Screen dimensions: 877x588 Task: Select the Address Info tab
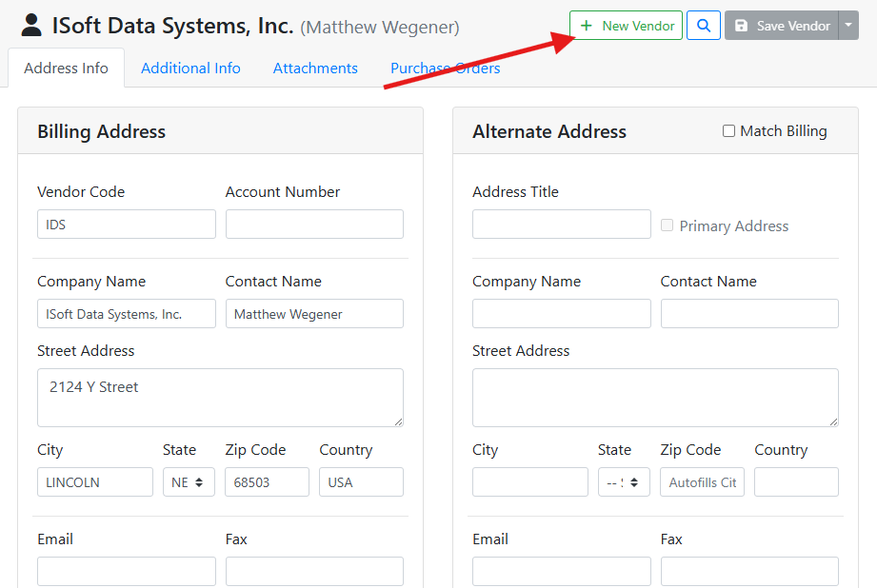66,69
